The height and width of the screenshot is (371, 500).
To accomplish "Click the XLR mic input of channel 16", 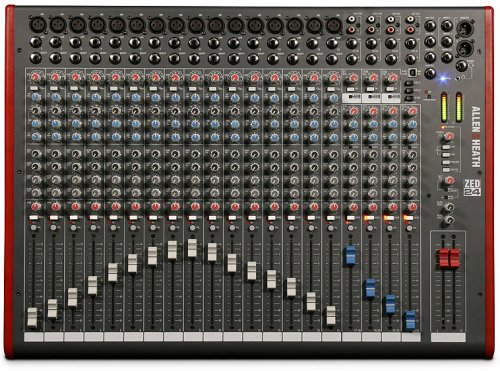I will coord(334,25).
